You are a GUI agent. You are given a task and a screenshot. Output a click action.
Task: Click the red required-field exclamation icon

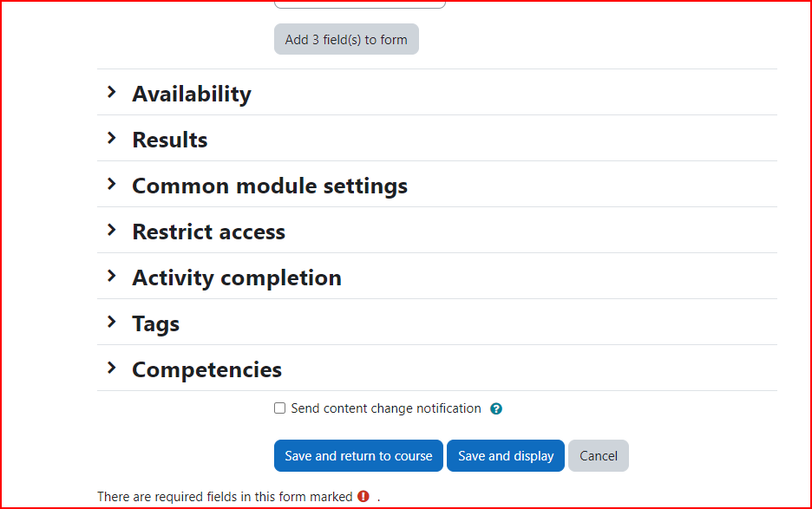pos(363,496)
